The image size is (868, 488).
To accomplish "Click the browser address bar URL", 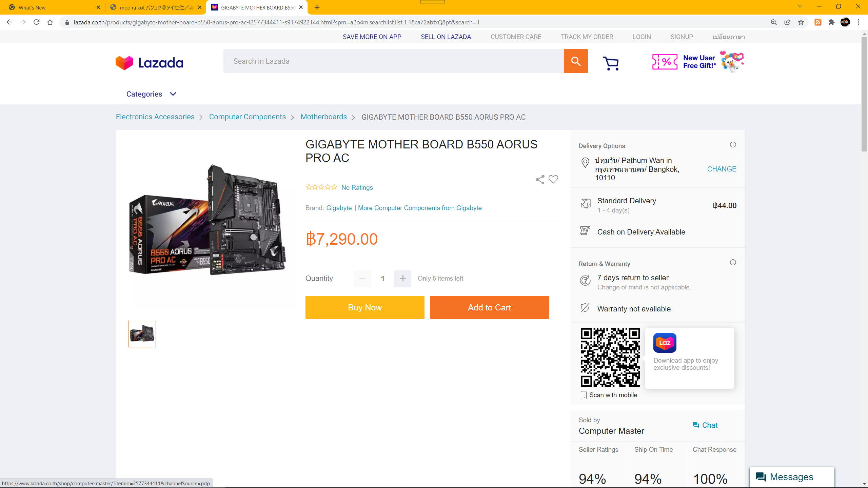I will click(277, 22).
